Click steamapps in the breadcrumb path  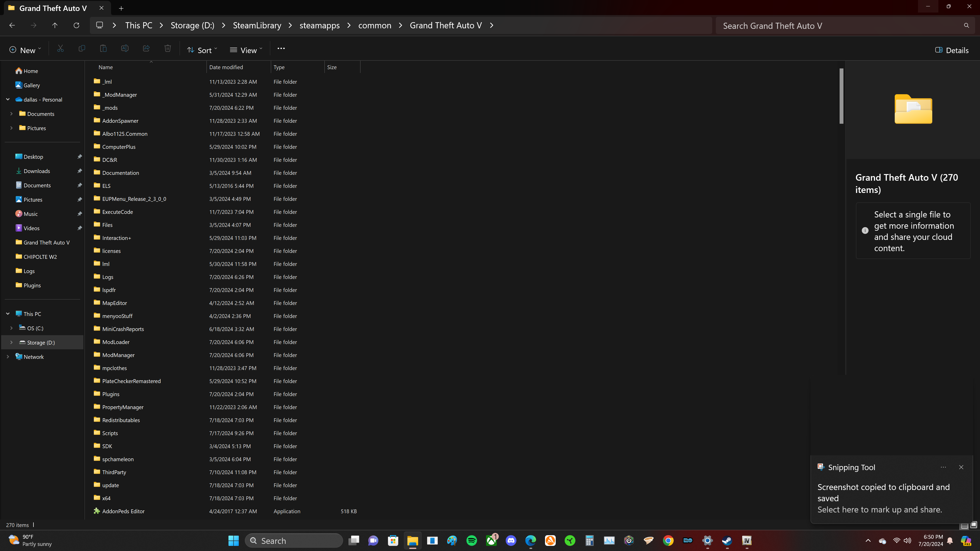(x=319, y=26)
